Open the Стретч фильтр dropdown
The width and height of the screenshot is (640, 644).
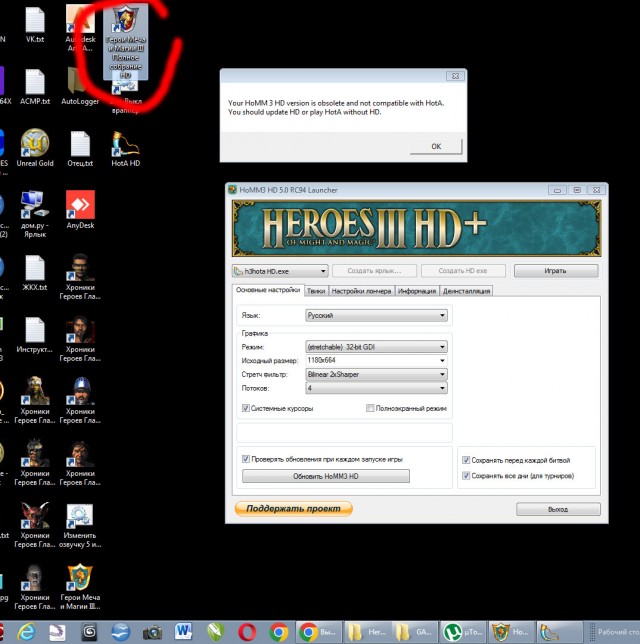(x=376, y=374)
